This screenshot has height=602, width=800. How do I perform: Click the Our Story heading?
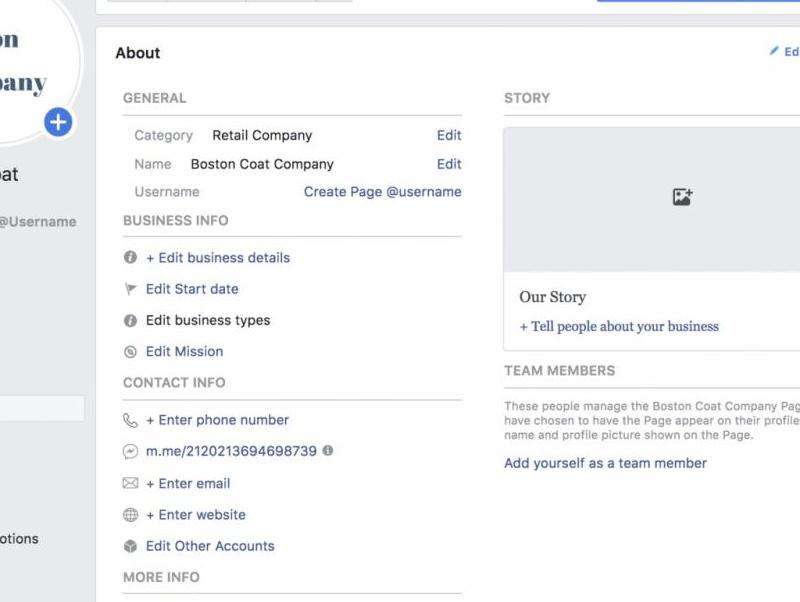[x=553, y=297]
